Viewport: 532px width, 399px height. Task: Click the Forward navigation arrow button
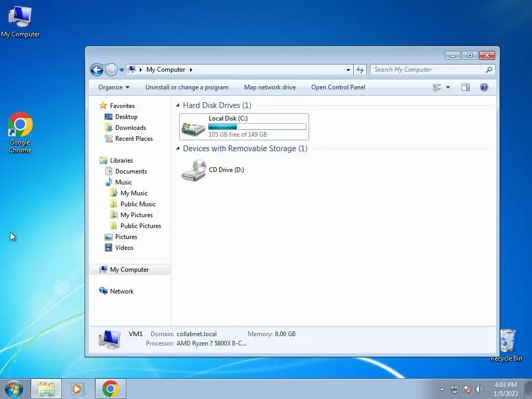tap(111, 70)
